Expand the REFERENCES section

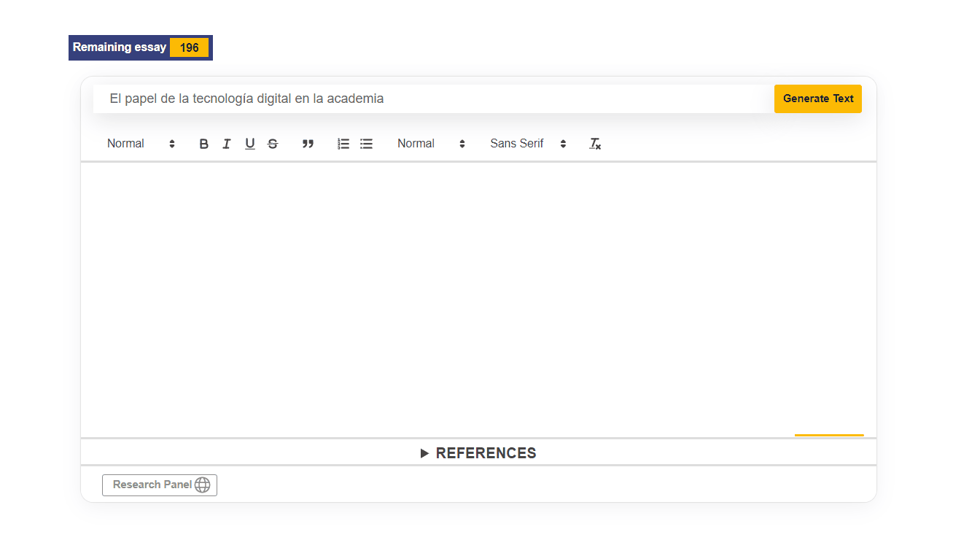click(478, 453)
